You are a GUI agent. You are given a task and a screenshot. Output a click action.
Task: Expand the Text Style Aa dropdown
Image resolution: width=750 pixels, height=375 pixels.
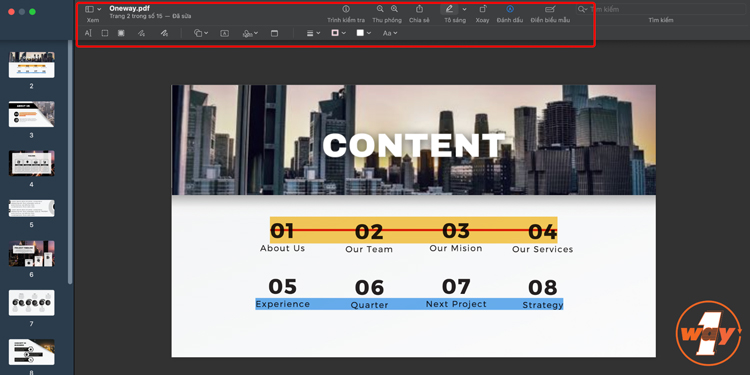pyautogui.click(x=390, y=33)
